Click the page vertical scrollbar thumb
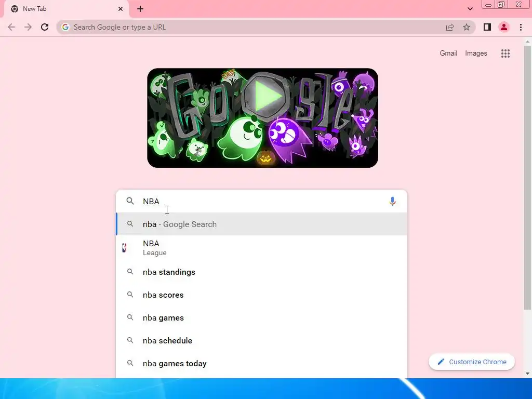 point(527,177)
